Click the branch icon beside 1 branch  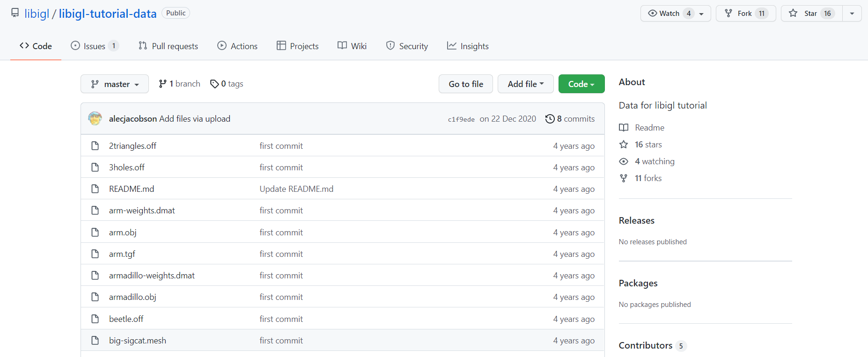click(162, 84)
